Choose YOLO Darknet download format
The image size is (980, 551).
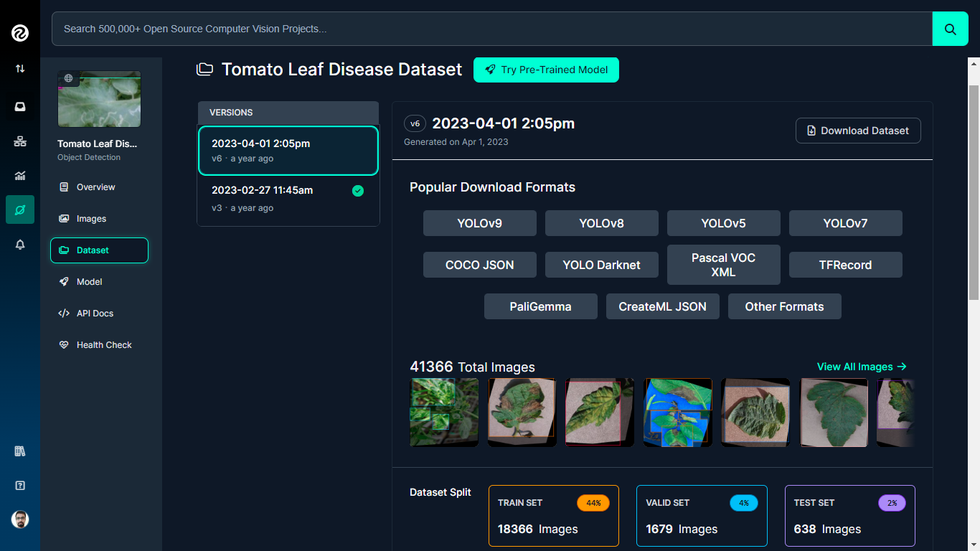tap(602, 265)
